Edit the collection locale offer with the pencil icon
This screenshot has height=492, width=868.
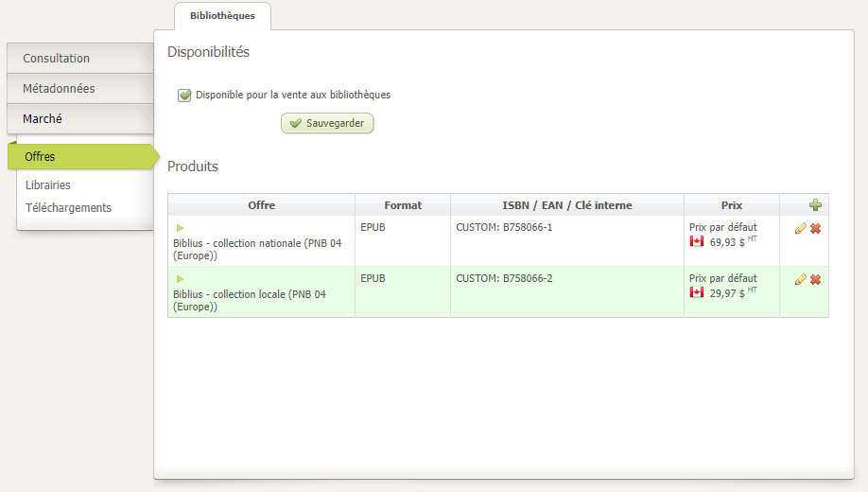click(800, 280)
